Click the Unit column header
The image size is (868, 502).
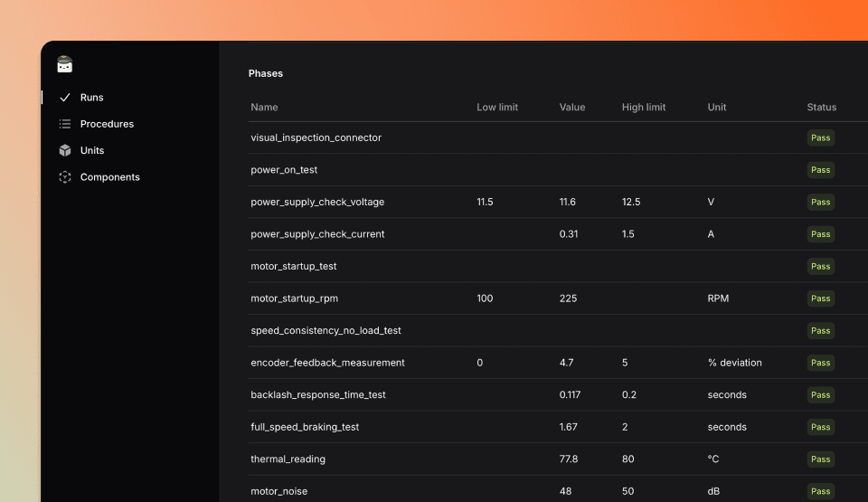(x=716, y=108)
